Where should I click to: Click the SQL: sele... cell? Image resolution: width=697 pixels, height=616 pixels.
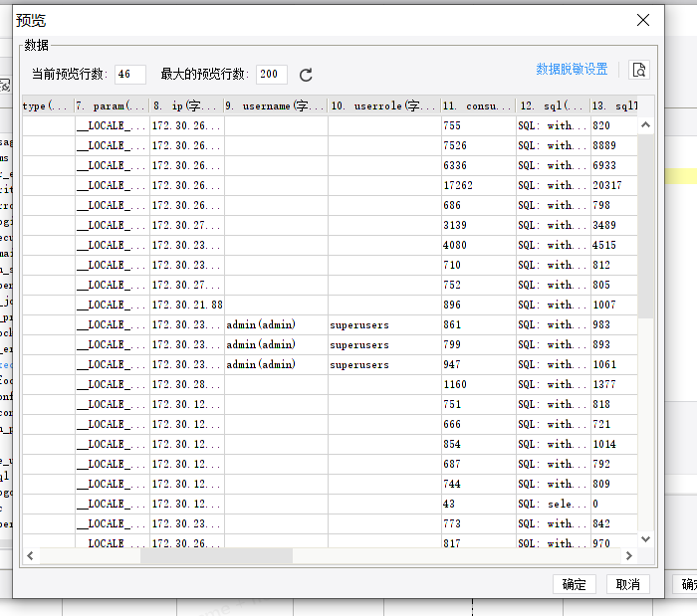tap(553, 504)
